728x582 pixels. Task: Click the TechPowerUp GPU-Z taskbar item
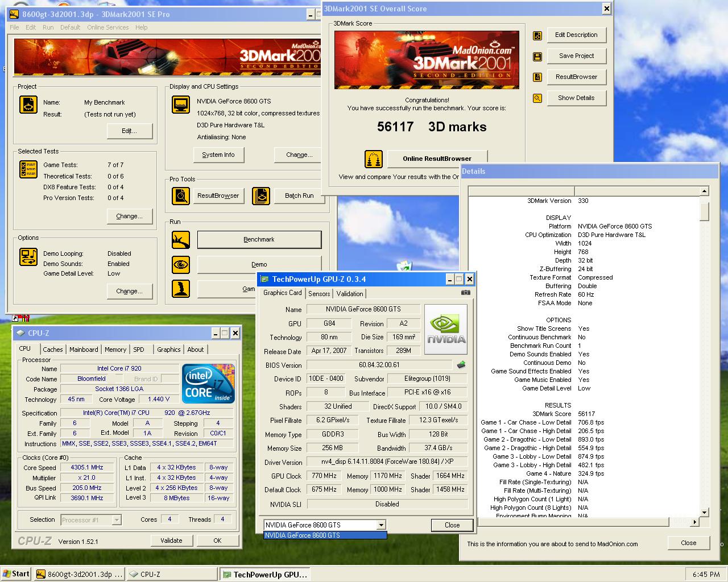pyautogui.click(x=264, y=574)
